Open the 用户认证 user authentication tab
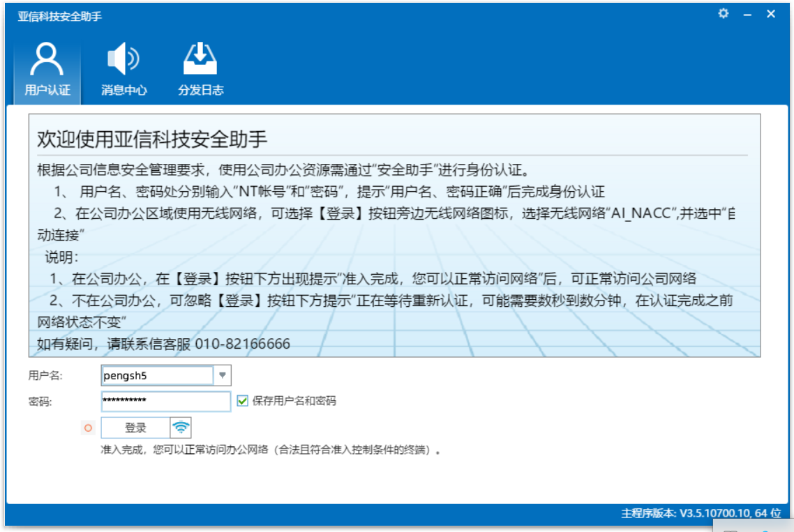The height and width of the screenshot is (532, 794). (x=47, y=69)
